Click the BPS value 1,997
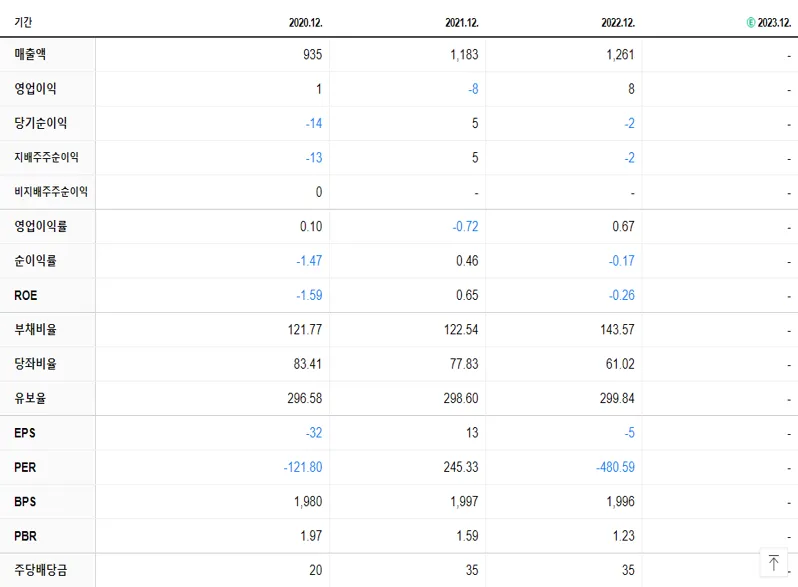 coord(464,501)
